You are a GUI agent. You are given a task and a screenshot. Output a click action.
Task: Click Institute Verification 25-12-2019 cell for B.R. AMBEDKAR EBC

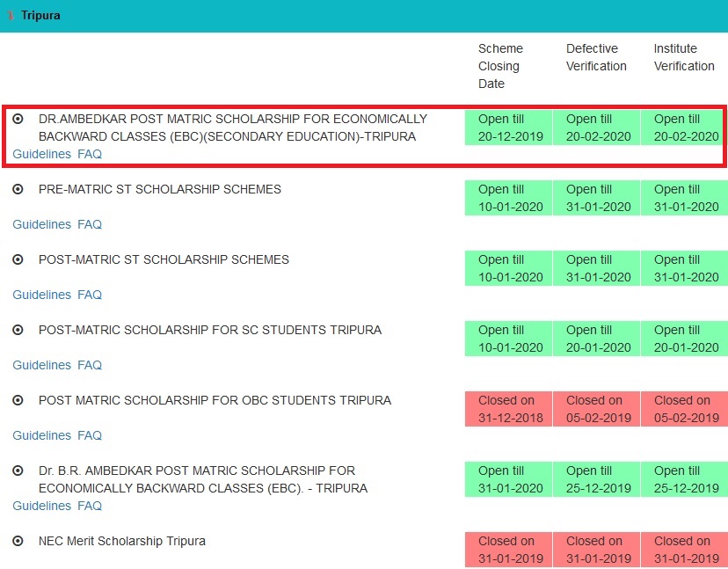point(684,479)
